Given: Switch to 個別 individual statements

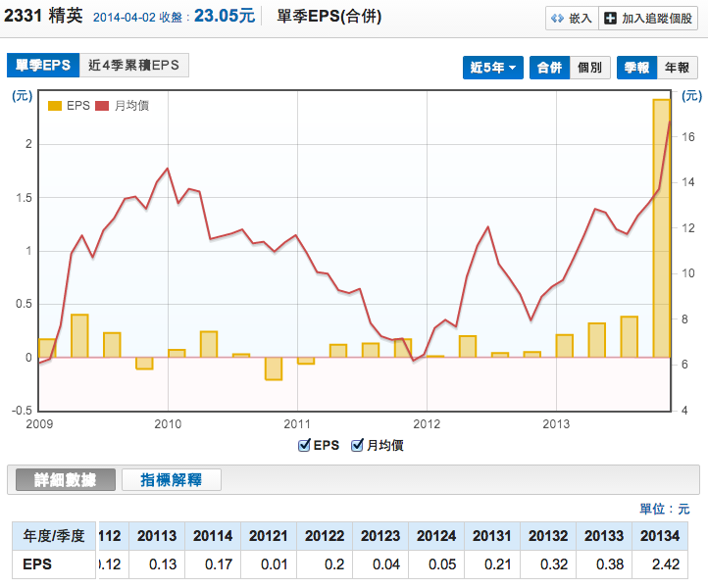Looking at the screenshot, I should click(x=589, y=67).
